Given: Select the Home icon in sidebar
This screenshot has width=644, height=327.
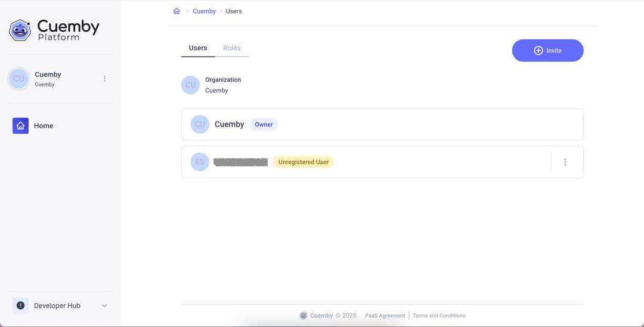Looking at the screenshot, I should pos(20,126).
